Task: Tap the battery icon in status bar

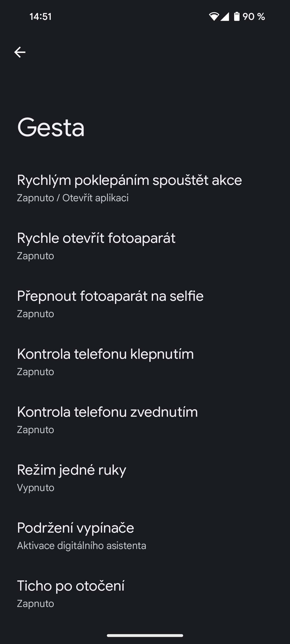Action: point(237,17)
